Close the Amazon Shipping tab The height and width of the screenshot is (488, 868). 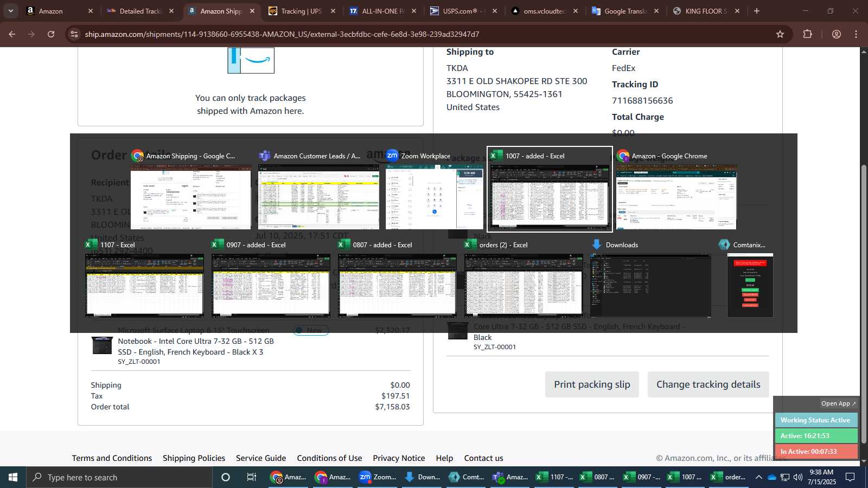click(252, 11)
